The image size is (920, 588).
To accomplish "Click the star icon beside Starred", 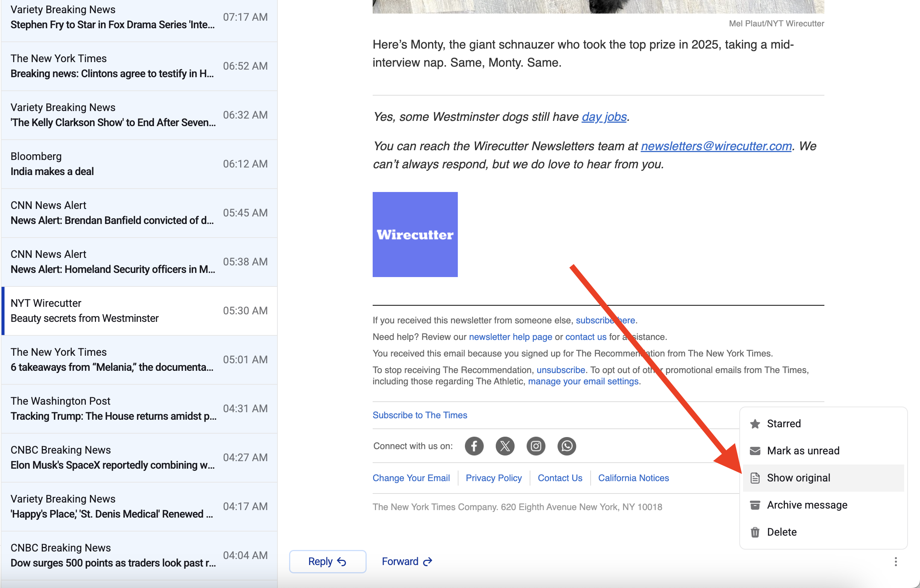I will pyautogui.click(x=755, y=424).
